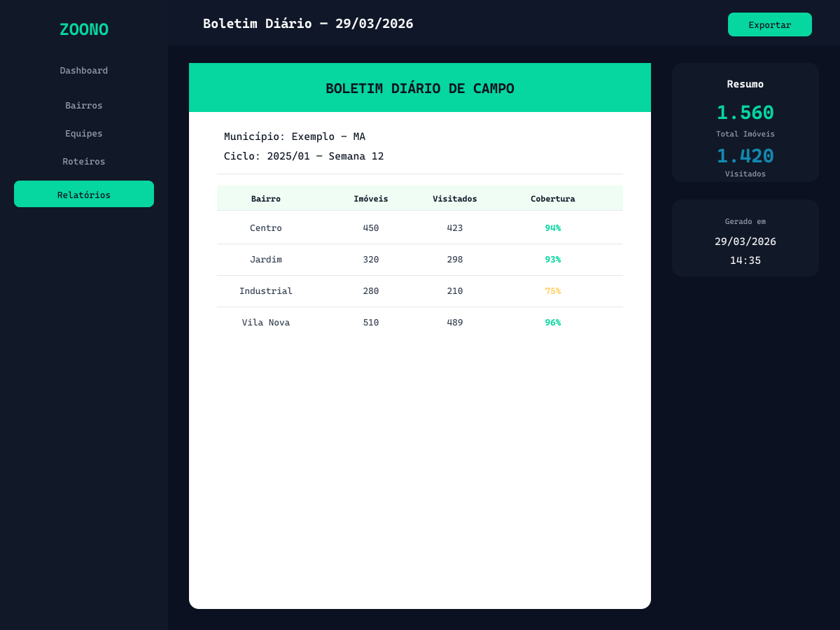The height and width of the screenshot is (630, 840).
Task: Select the 1.420 Visitados value
Action: [745, 155]
